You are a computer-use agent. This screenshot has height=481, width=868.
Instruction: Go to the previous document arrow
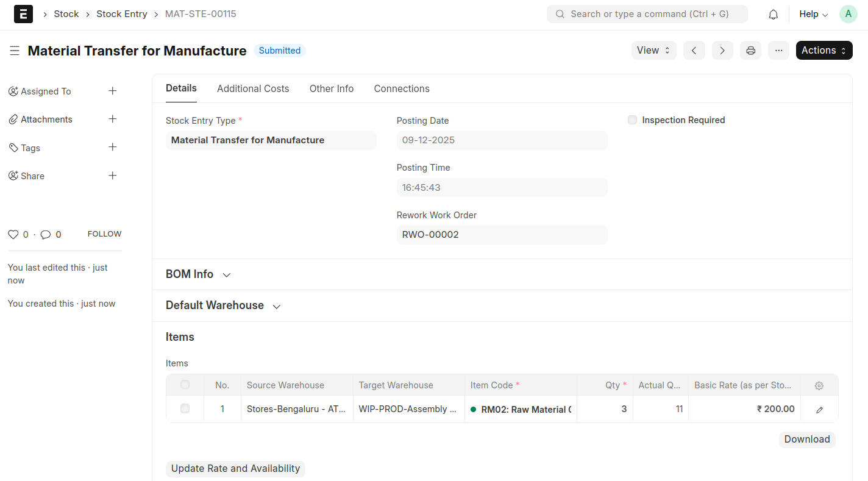[694, 51]
